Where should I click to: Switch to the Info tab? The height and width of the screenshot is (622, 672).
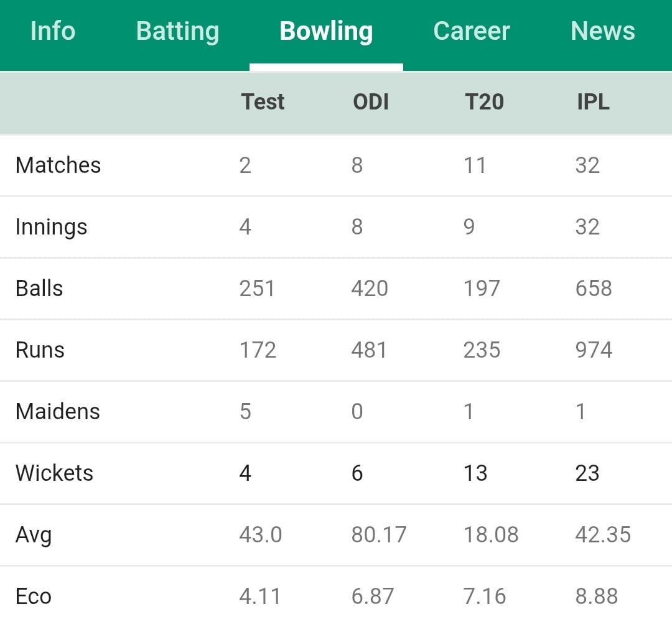coord(53,31)
